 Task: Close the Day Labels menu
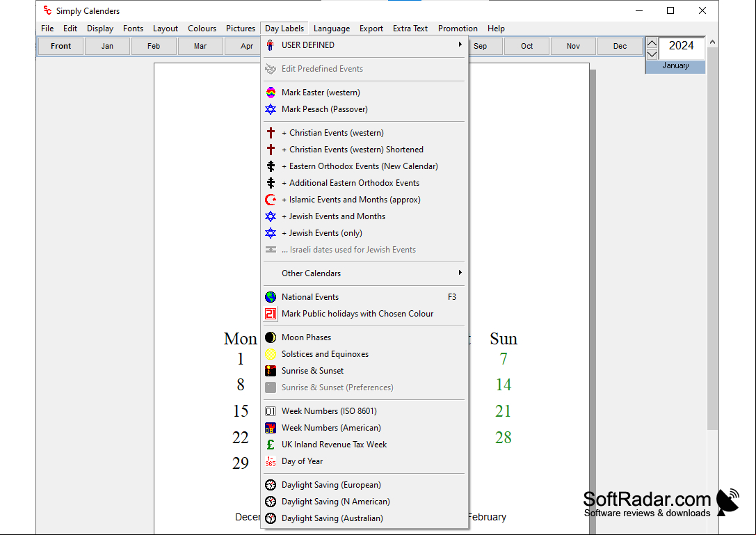coord(284,29)
